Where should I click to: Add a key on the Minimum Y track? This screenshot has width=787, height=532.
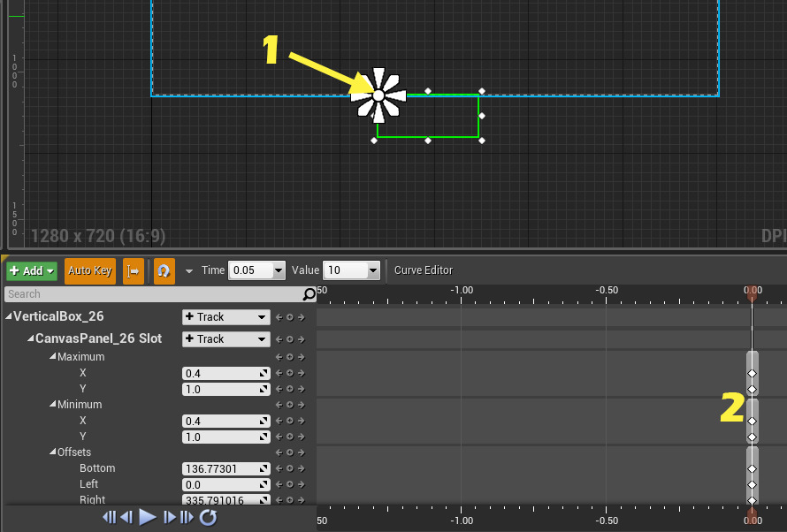pyautogui.click(x=289, y=437)
